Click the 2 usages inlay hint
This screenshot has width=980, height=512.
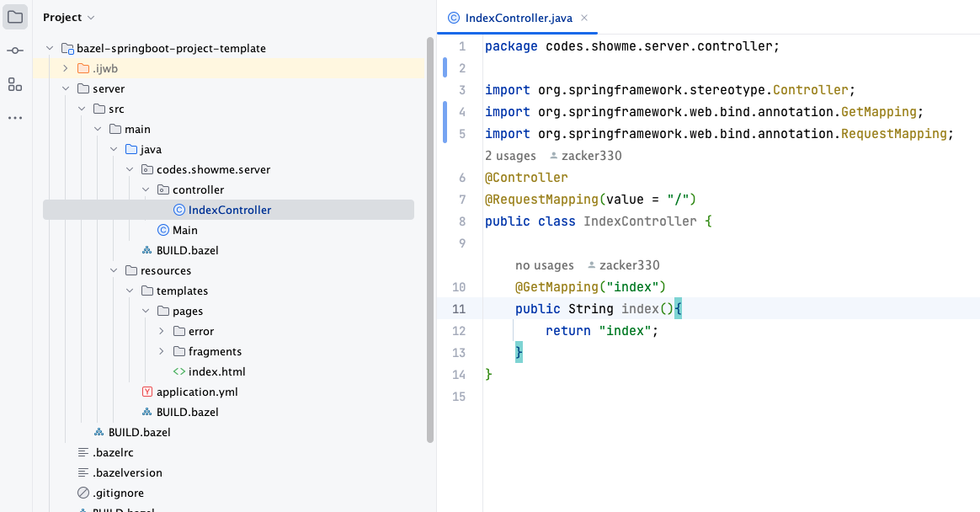tap(510, 156)
